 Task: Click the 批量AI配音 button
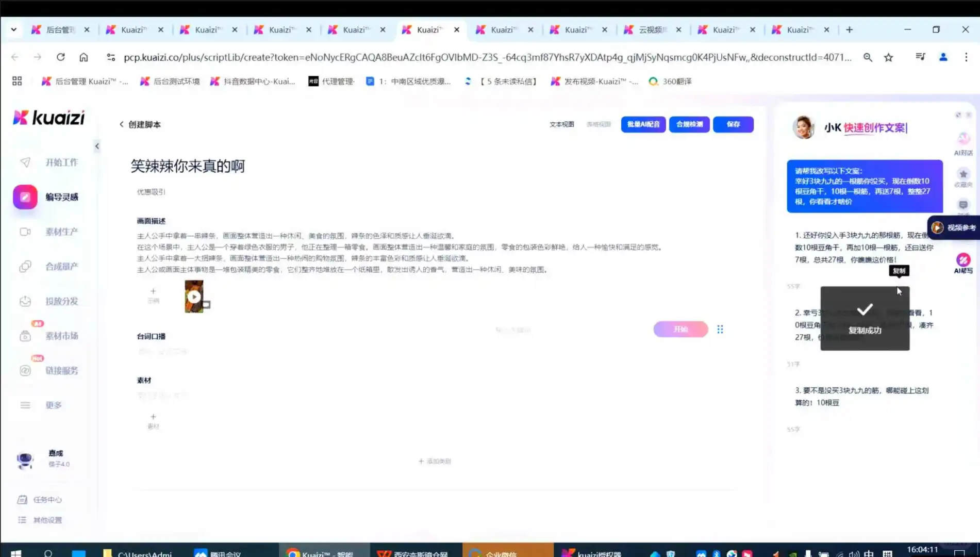(643, 124)
